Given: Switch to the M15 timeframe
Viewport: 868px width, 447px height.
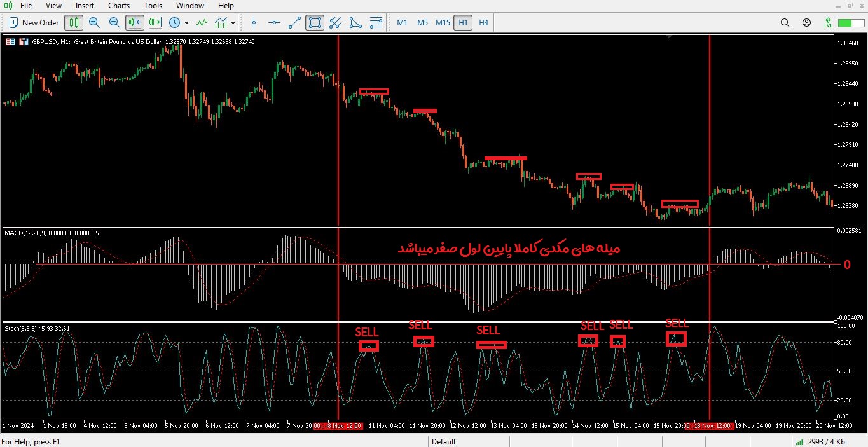Looking at the screenshot, I should pos(443,23).
